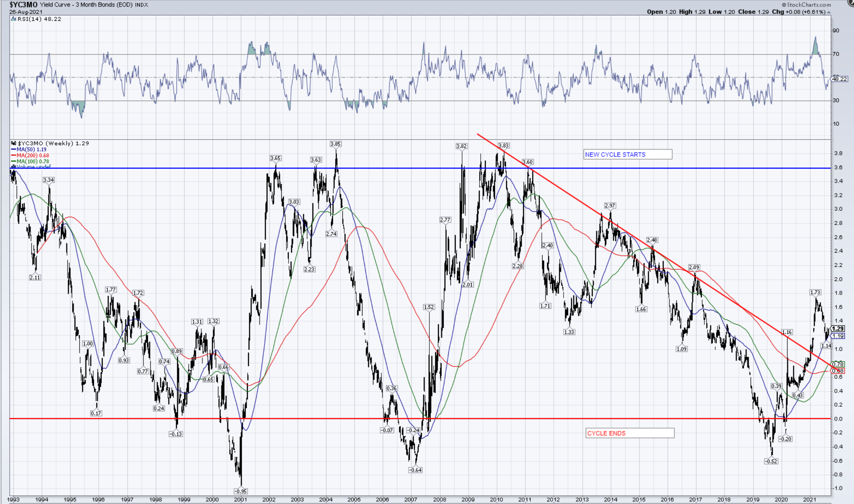
Task: Click the 1.19 MA tag on the right axis
Action: pyautogui.click(x=838, y=336)
